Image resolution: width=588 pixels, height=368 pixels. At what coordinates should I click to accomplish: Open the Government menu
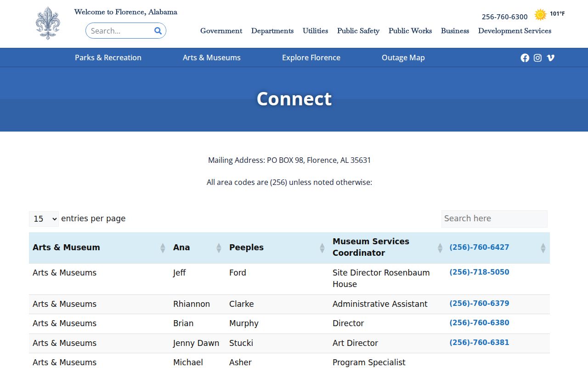pos(221,31)
